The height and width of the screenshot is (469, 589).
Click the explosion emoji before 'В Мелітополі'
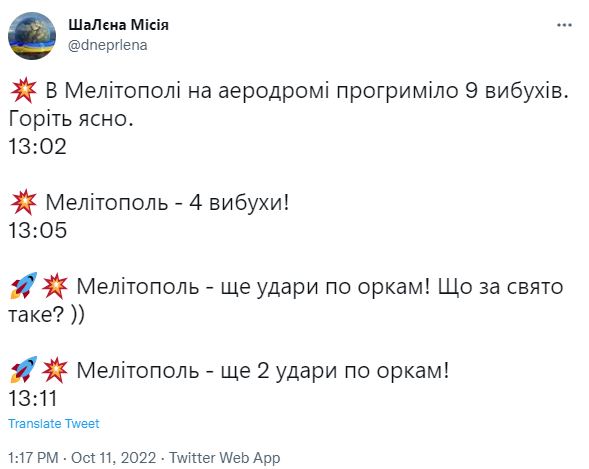pos(23,90)
